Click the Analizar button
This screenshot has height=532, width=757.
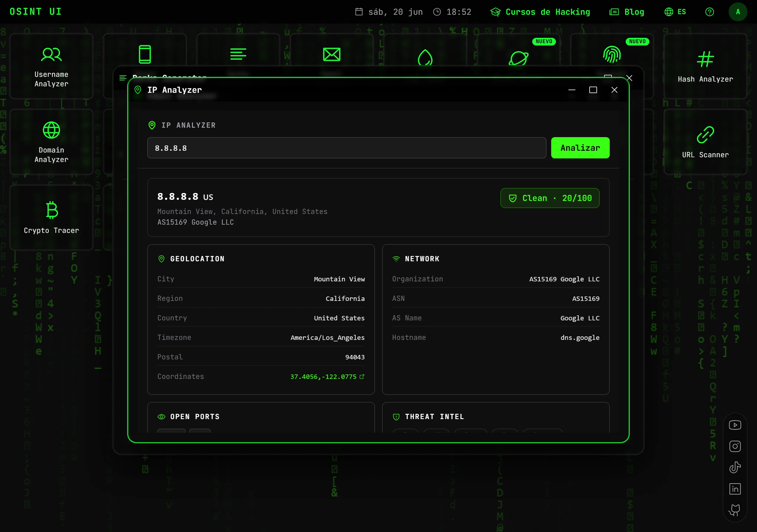580,148
